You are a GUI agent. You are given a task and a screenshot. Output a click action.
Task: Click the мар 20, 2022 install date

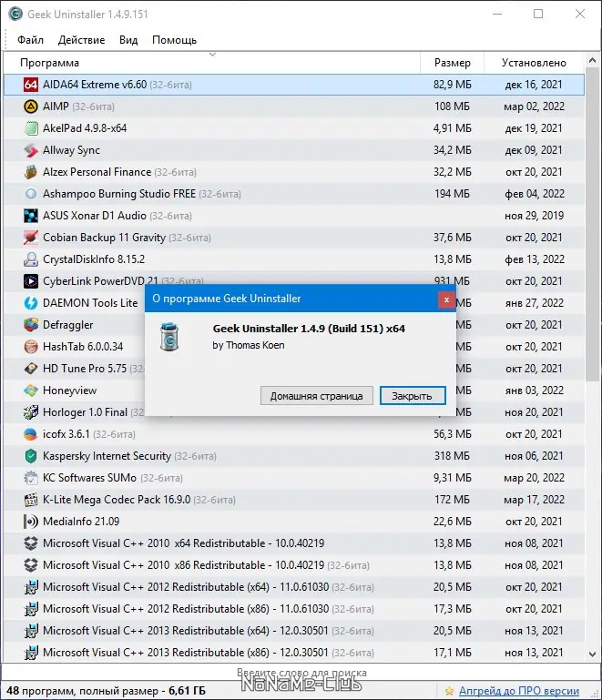(x=534, y=478)
